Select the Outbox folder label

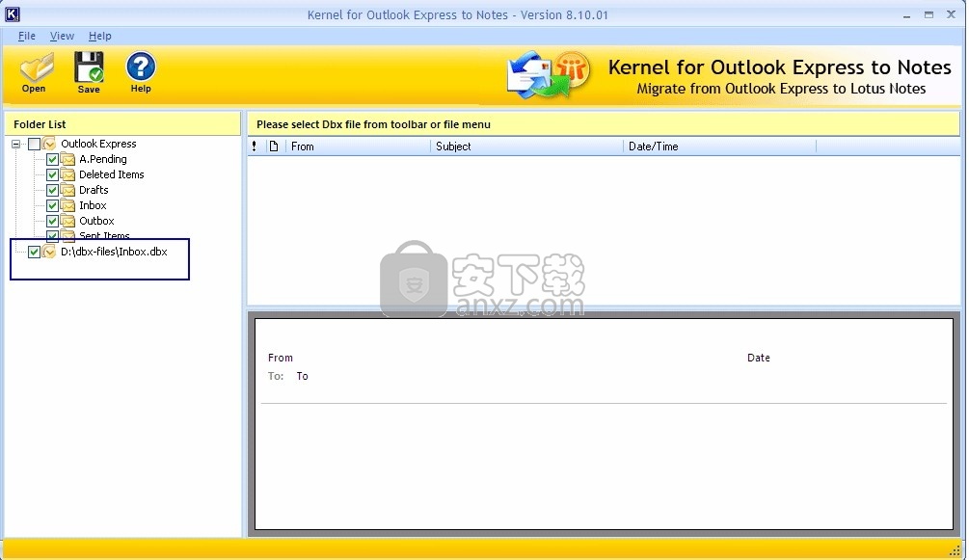coord(96,222)
